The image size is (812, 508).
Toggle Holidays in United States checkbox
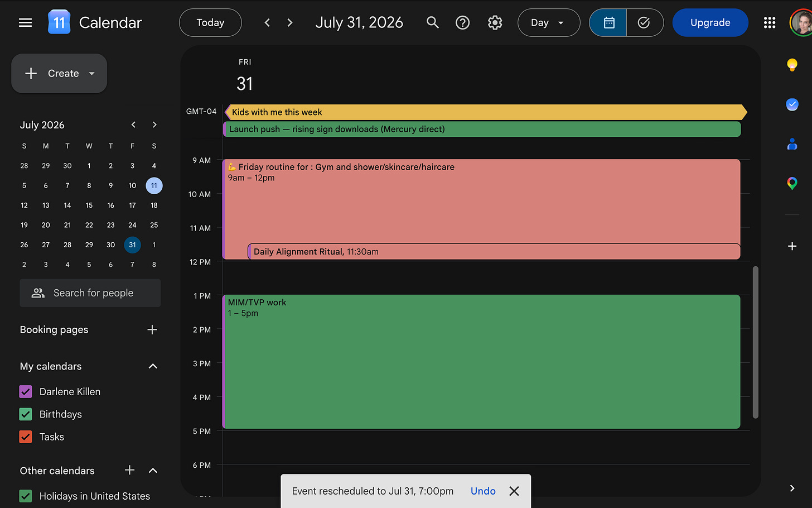(x=26, y=496)
